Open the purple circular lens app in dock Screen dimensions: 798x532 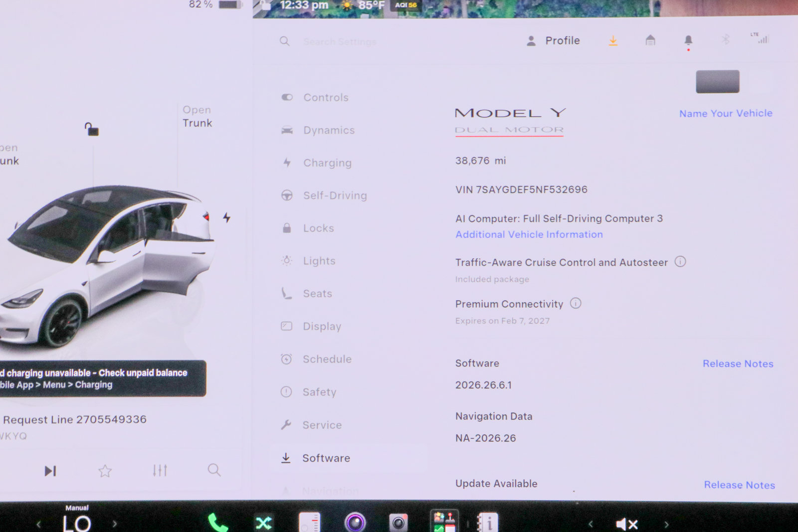click(x=355, y=523)
